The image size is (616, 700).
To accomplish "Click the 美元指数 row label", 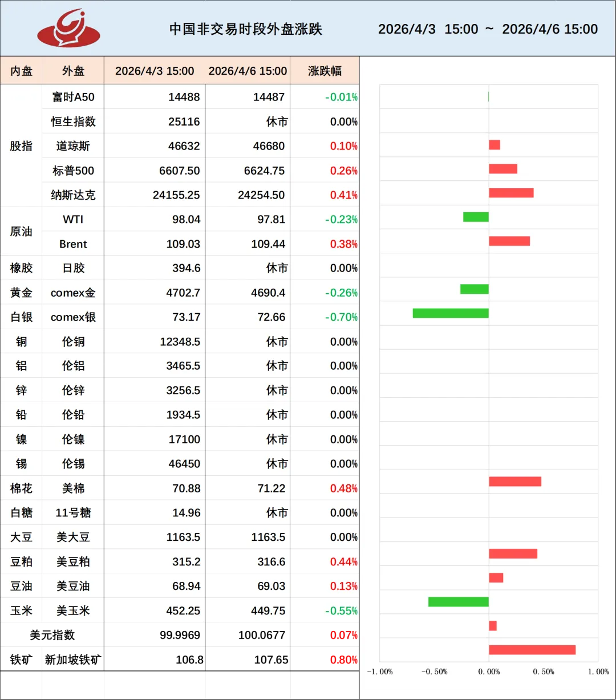I will point(52,635).
